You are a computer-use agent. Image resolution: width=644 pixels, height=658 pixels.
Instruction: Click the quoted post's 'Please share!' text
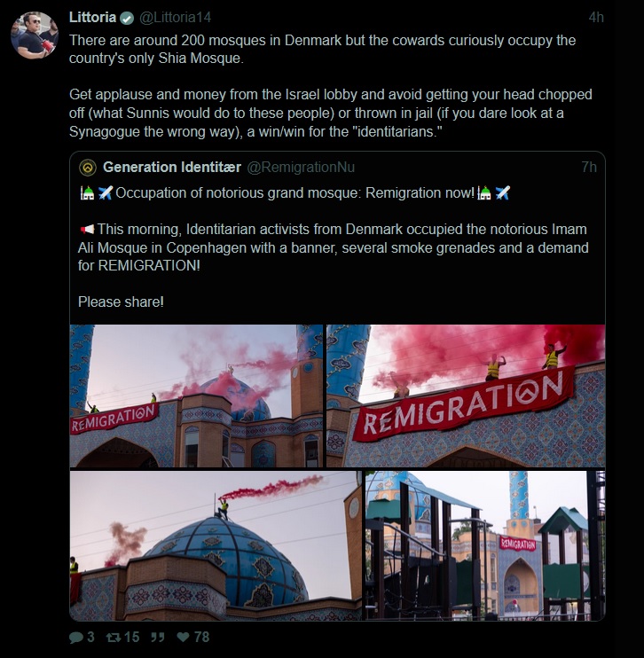pos(121,302)
